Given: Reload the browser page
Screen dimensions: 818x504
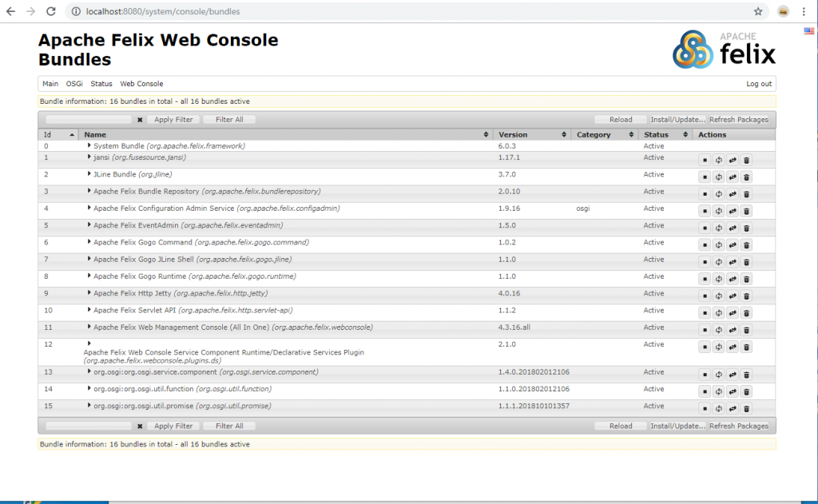Looking at the screenshot, I should (x=50, y=11).
